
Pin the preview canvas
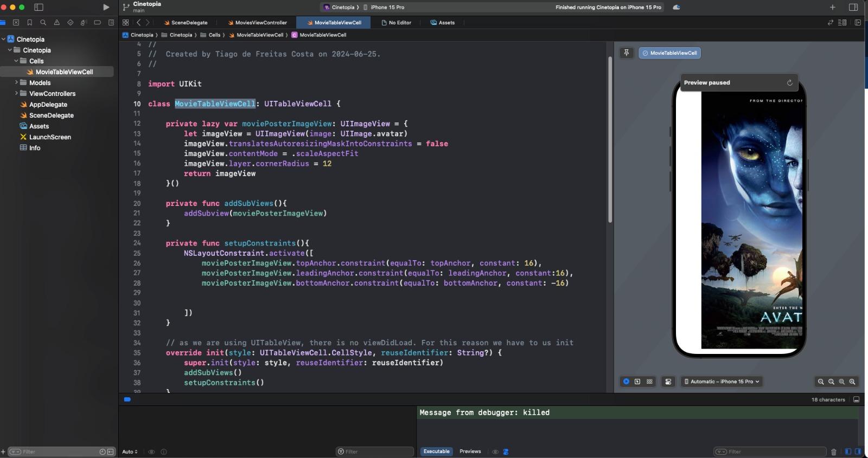627,53
